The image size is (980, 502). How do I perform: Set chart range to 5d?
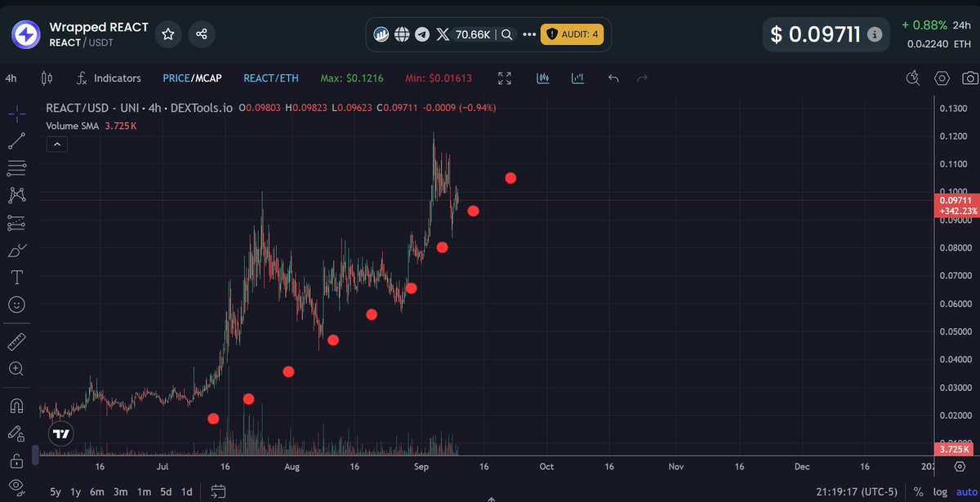pos(166,492)
